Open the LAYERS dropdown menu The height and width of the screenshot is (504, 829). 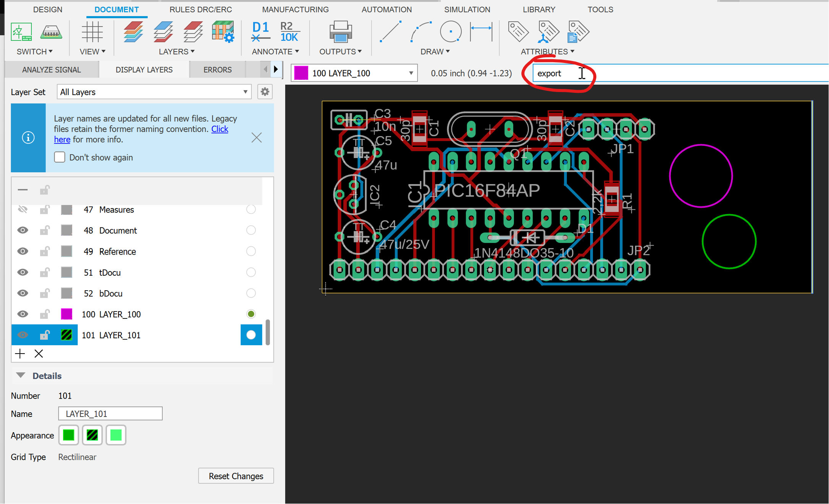pos(176,52)
